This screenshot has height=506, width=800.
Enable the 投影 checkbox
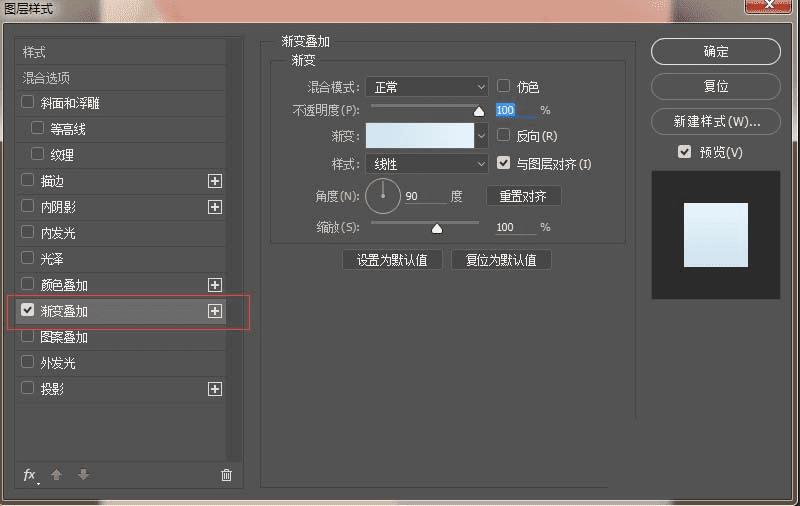28,388
